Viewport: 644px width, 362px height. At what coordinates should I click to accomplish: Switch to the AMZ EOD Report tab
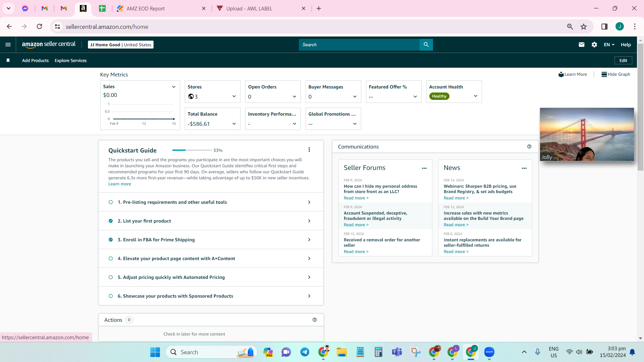coord(161,8)
